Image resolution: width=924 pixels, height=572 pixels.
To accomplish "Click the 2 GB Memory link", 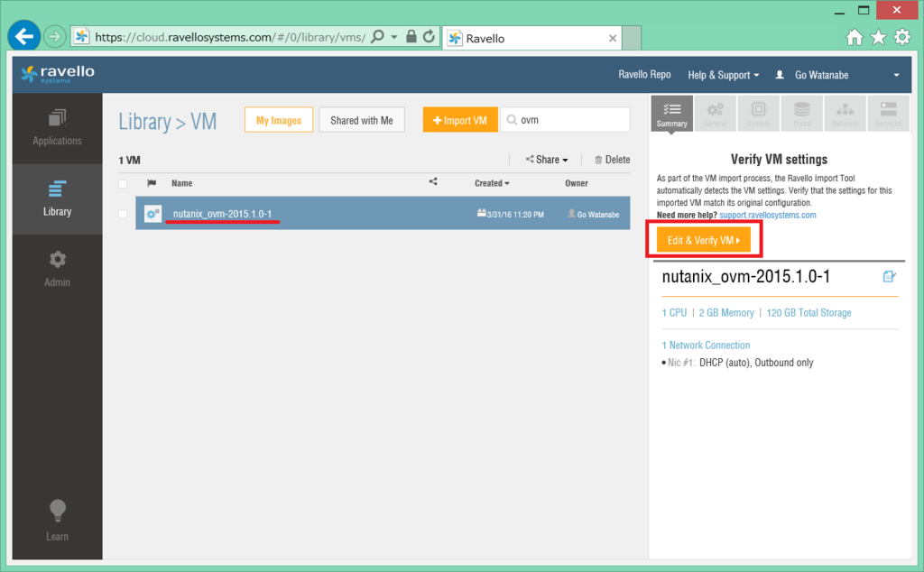I will point(726,313).
